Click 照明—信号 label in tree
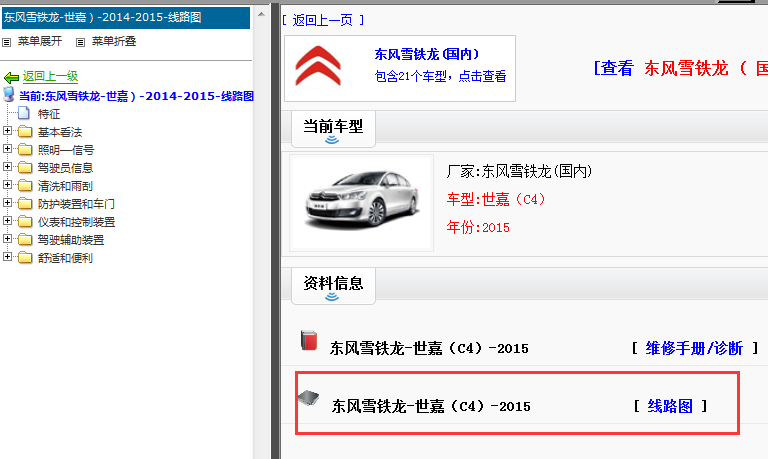This screenshot has width=768, height=459. pos(66,150)
